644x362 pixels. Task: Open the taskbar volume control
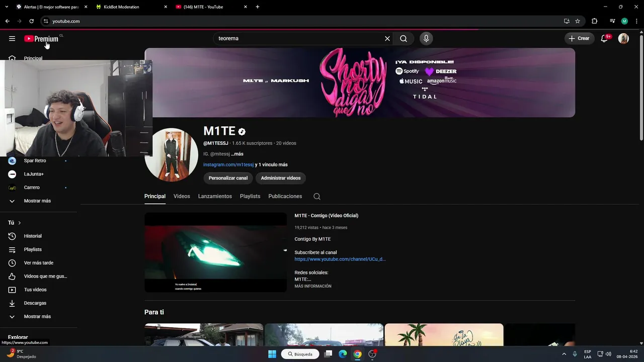[608, 354]
